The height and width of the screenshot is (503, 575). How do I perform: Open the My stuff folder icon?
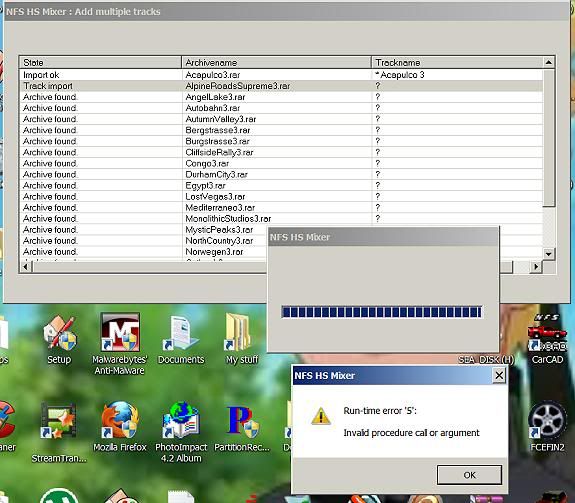[x=242, y=339]
